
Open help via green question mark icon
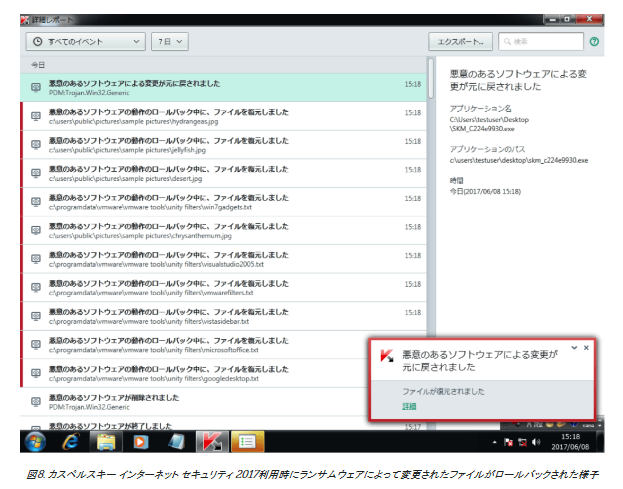click(594, 42)
